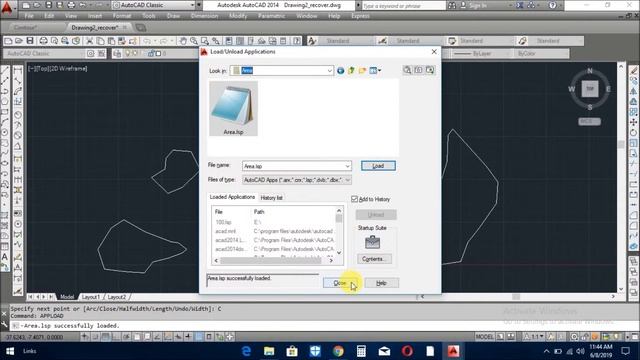Click the Save toolbar icon

pos(30,41)
